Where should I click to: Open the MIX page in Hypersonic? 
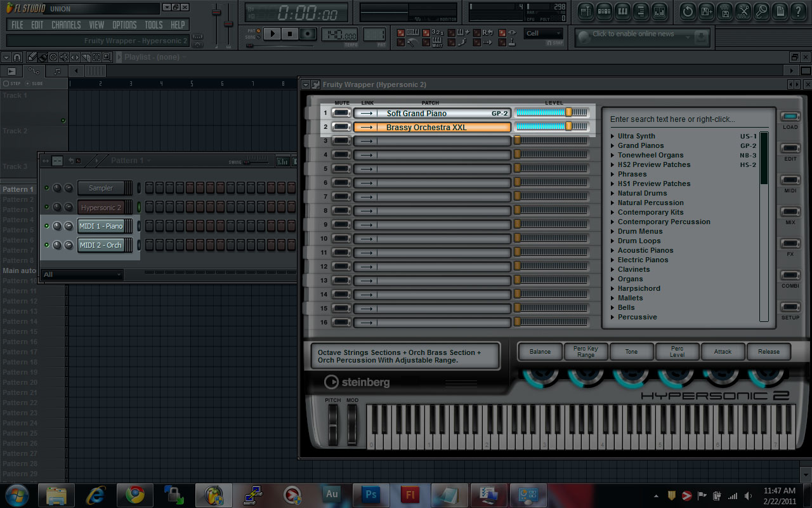click(790, 212)
